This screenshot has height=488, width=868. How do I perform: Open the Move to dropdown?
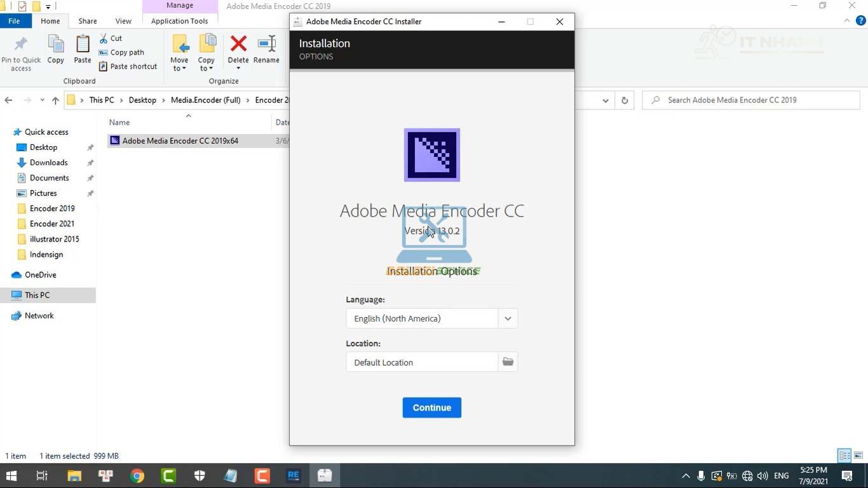click(x=179, y=64)
